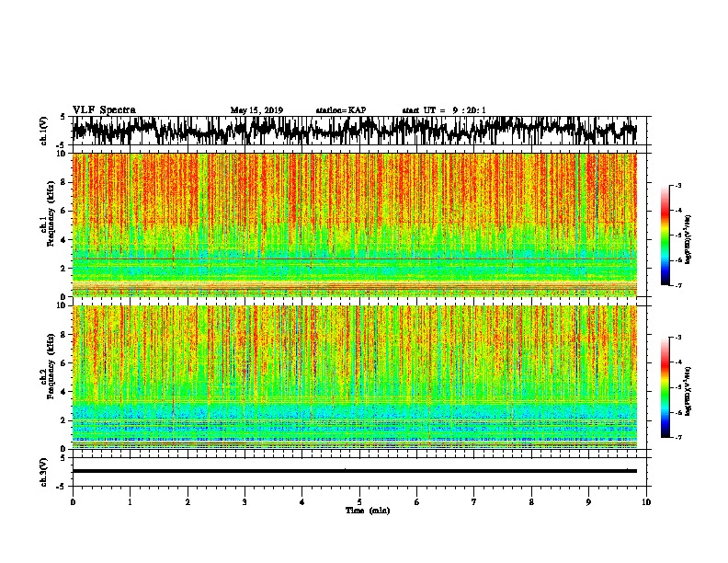Click the ch.2 spectrogram plot
The width and height of the screenshot is (728, 563).
tap(354, 377)
